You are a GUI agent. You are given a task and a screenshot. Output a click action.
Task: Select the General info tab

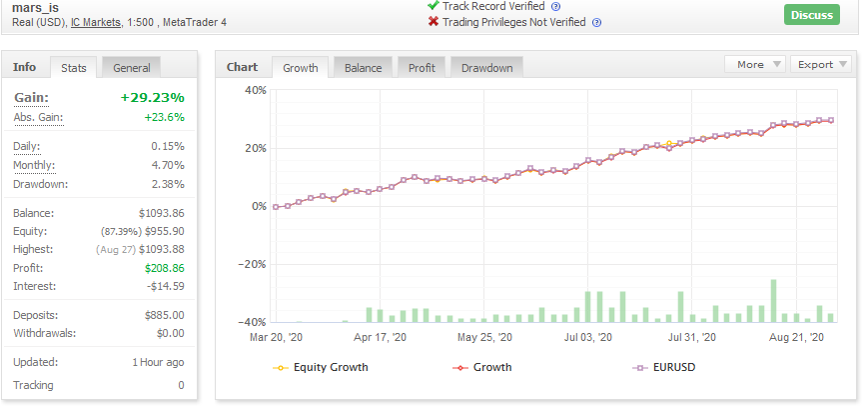(x=131, y=68)
